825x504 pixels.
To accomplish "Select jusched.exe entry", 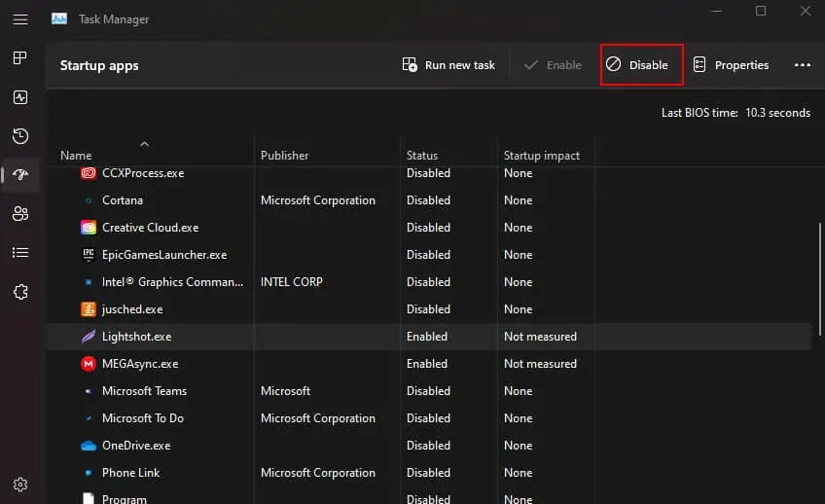I will point(429,309).
